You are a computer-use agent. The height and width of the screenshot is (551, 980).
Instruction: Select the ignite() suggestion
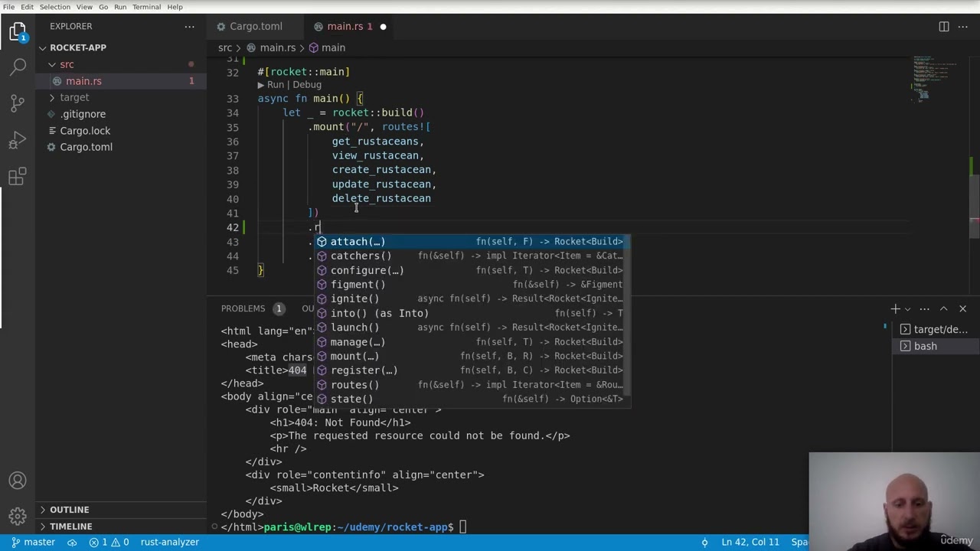471,298
